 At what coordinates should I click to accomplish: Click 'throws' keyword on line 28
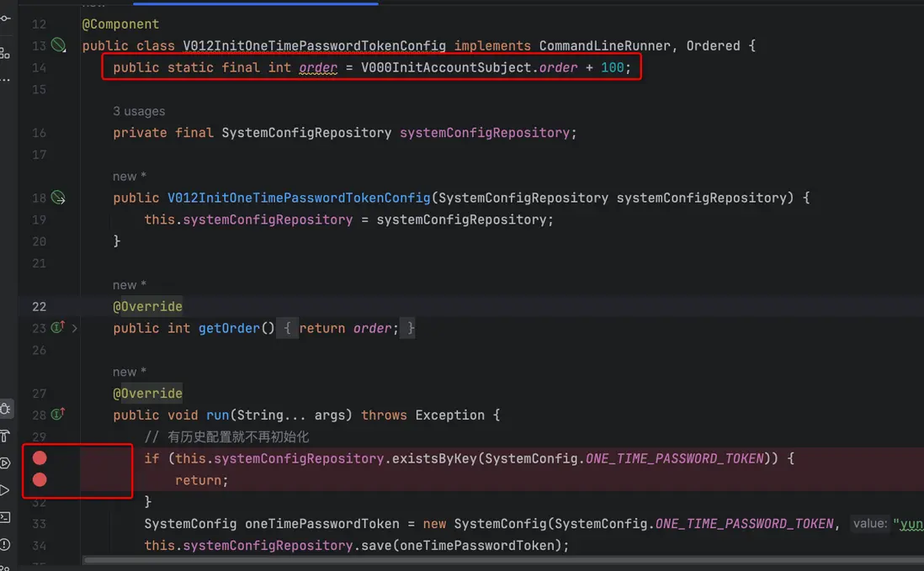point(384,415)
